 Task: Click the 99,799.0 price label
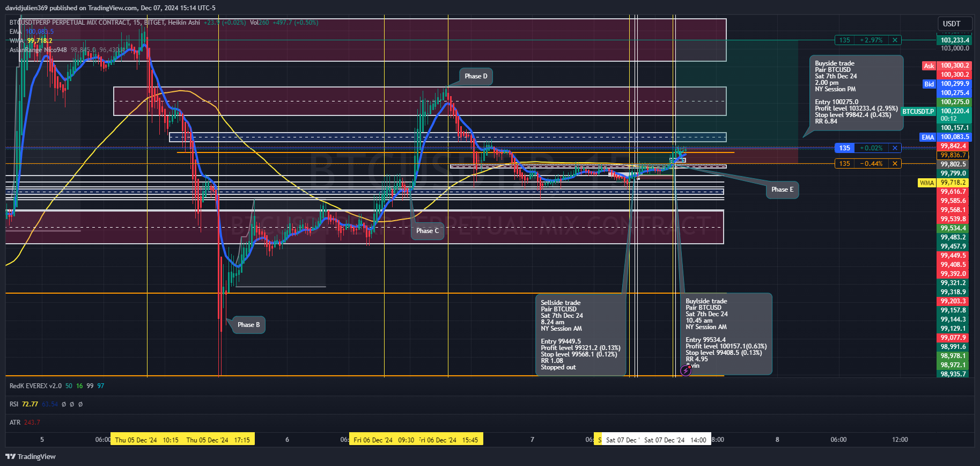(953, 173)
